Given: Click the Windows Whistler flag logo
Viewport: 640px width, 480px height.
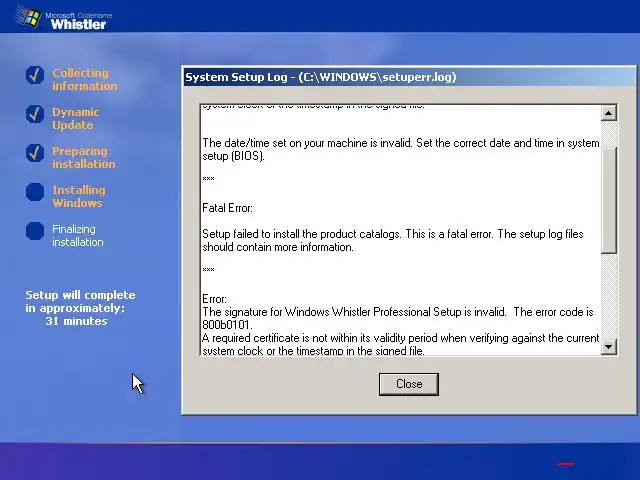Looking at the screenshot, I should (29, 18).
